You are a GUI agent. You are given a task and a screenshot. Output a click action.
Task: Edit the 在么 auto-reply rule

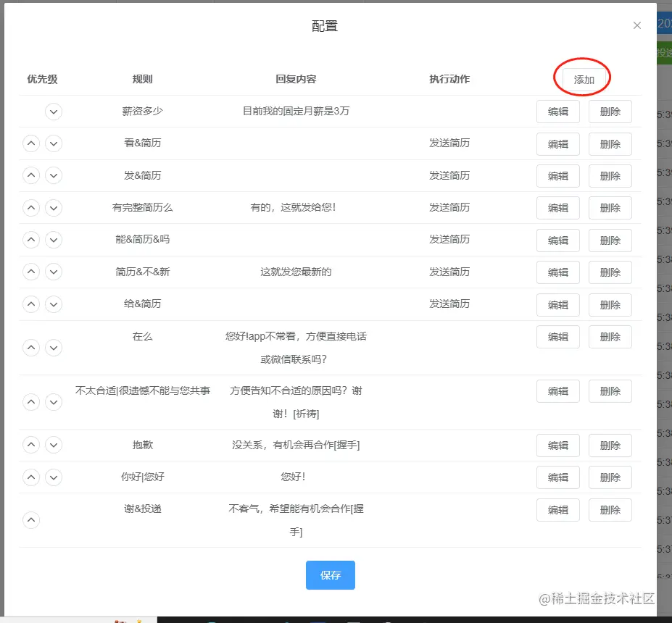[x=558, y=337]
